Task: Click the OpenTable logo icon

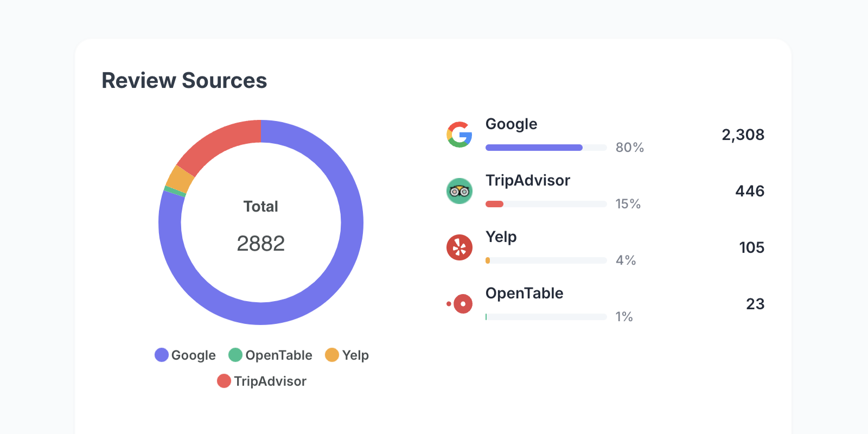Action: [x=460, y=304]
